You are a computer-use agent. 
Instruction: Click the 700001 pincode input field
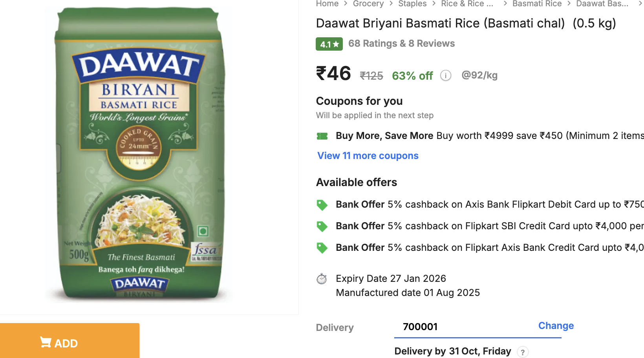[463, 327]
